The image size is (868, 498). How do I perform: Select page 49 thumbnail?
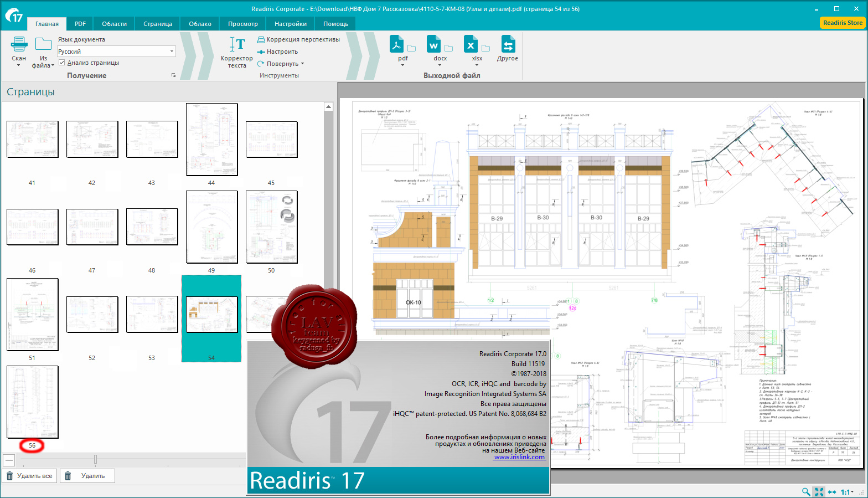pyautogui.click(x=211, y=227)
